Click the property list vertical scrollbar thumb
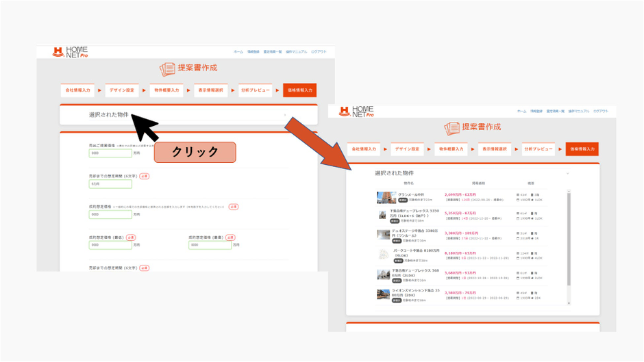This screenshot has height=362, width=644. 569,240
